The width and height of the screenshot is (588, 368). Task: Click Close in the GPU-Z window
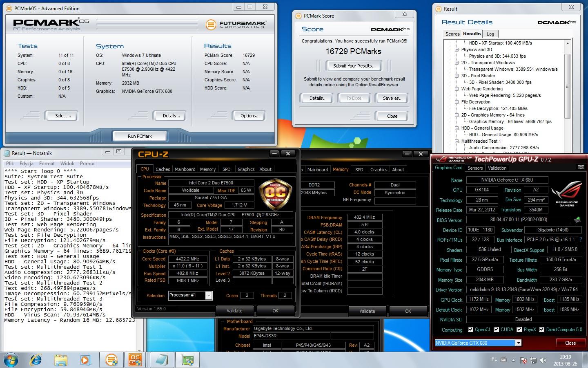tap(570, 343)
